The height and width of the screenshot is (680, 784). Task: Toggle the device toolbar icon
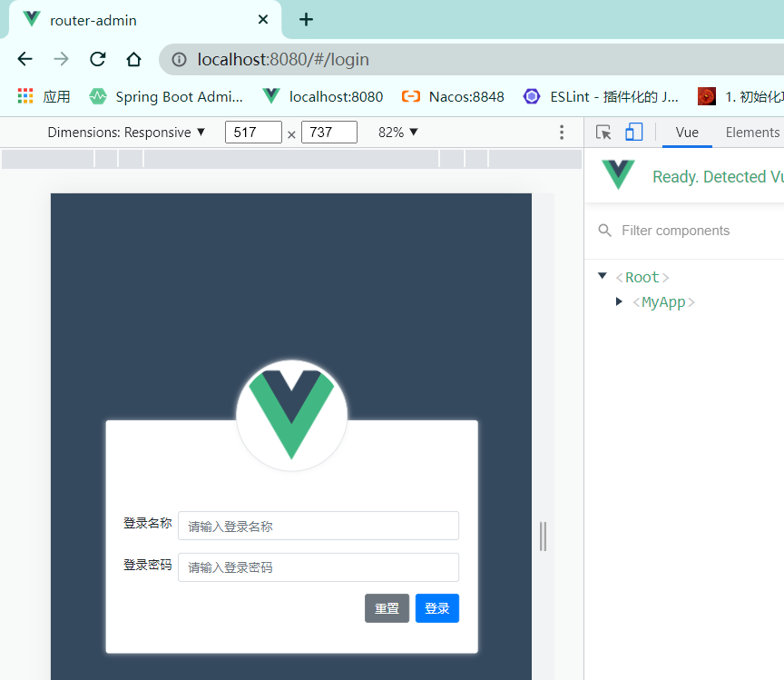point(634,133)
